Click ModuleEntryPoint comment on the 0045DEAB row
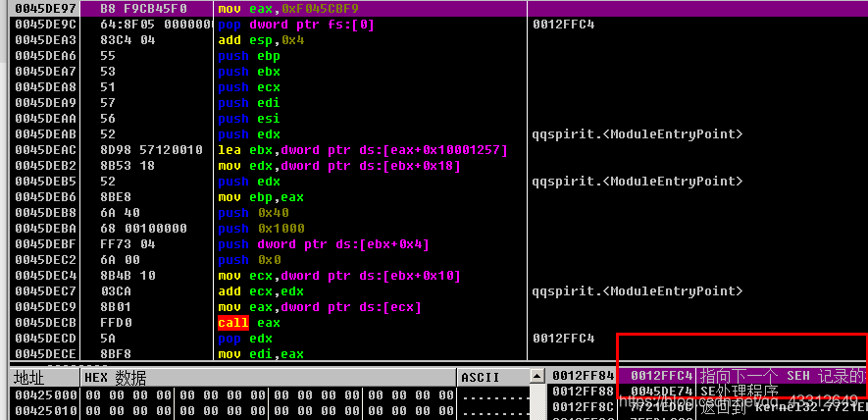Image resolution: width=868 pixels, height=420 pixels. tap(638, 134)
